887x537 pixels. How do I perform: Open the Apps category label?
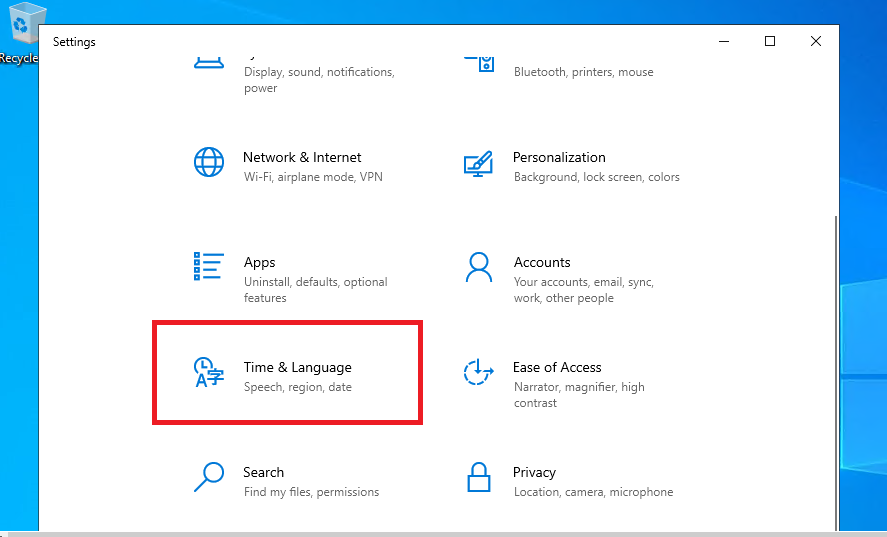[260, 263]
